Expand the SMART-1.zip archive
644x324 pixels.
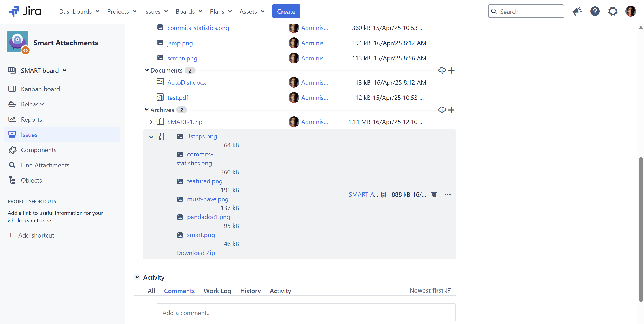coord(151,122)
